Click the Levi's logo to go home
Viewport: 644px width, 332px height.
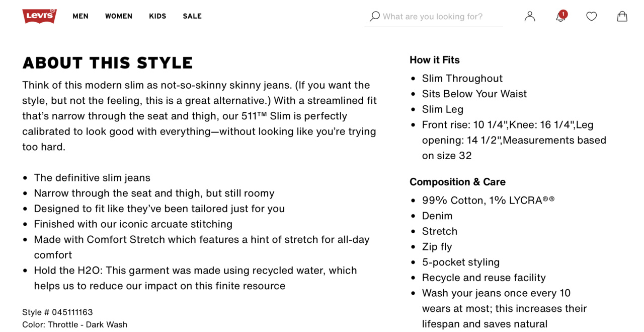(x=39, y=16)
